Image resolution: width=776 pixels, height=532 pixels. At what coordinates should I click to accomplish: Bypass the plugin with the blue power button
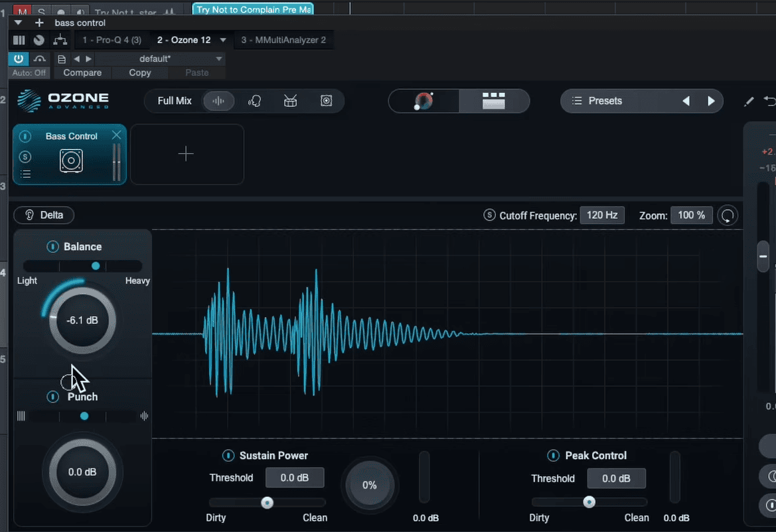coord(19,58)
